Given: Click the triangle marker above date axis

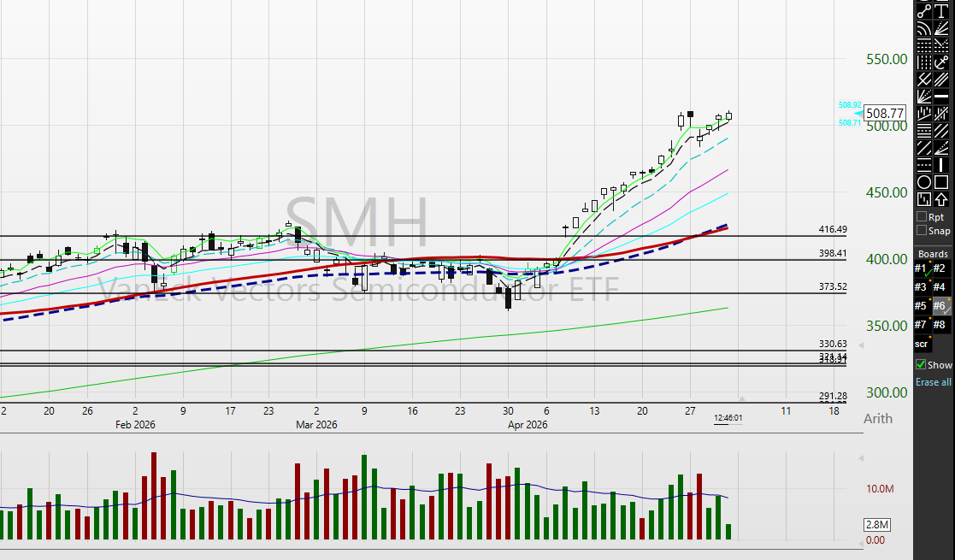Looking at the screenshot, I should pos(742,398).
